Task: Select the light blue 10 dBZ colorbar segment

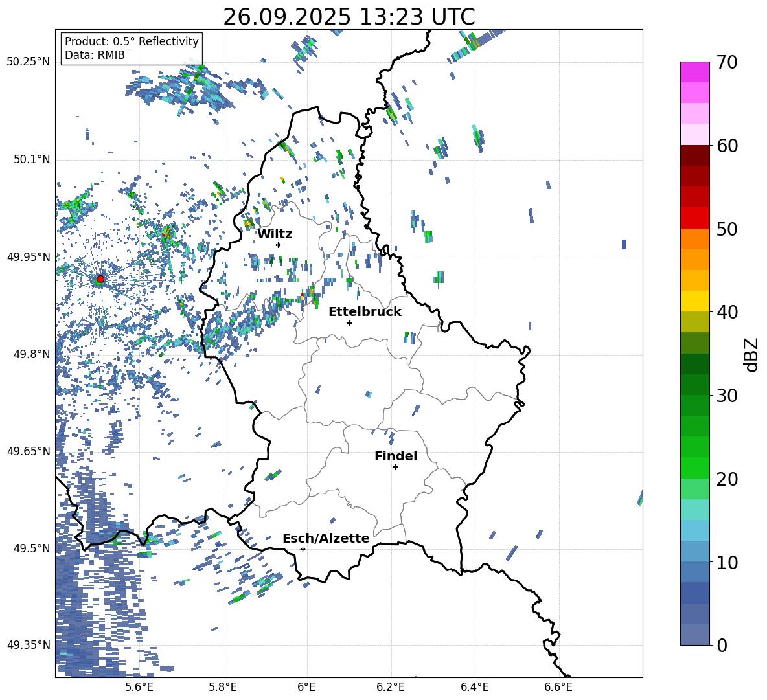Action: pos(695,550)
